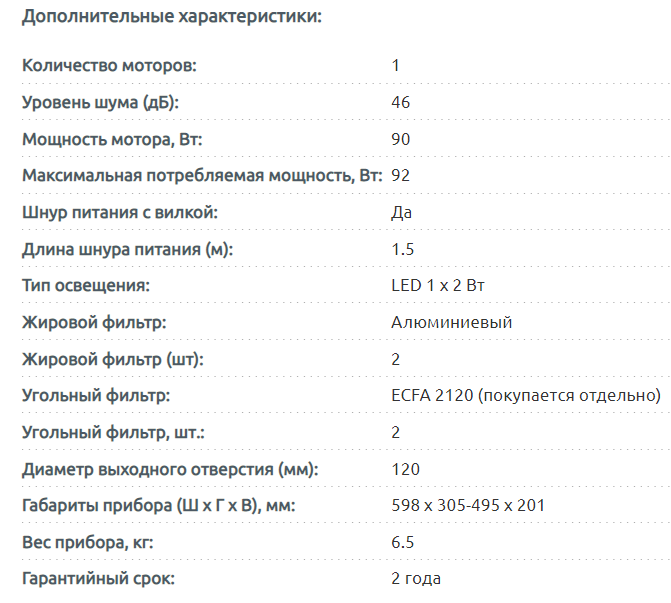Screen dimensions: 671x603
Task: Click 'ECFA 2120 (покупается отдельно)' text
Action: (526, 396)
